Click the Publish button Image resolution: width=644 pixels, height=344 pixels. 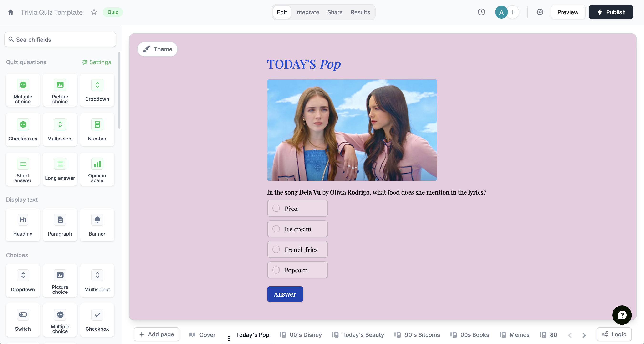click(611, 12)
